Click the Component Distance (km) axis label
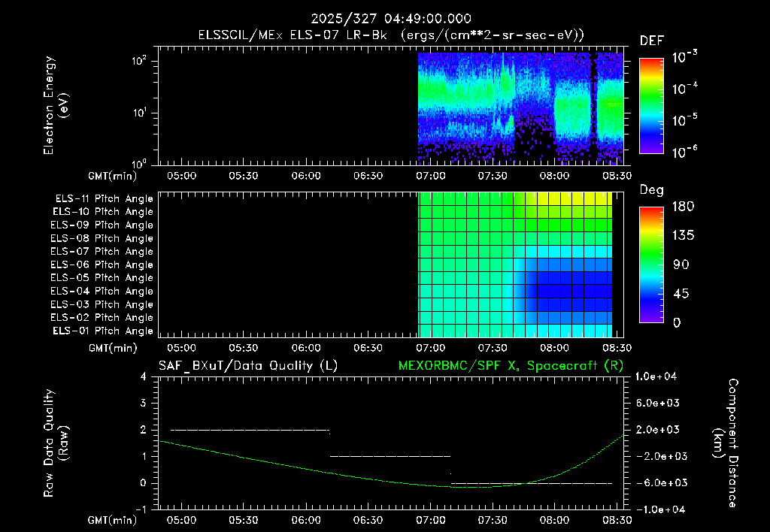Image resolution: width=770 pixels, height=532 pixels. 726,443
